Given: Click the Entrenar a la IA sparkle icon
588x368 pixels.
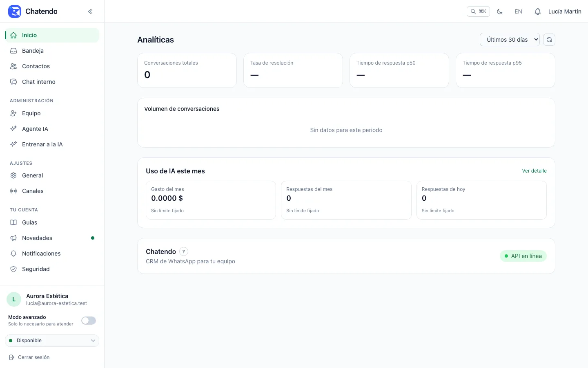Looking at the screenshot, I should (x=13, y=144).
